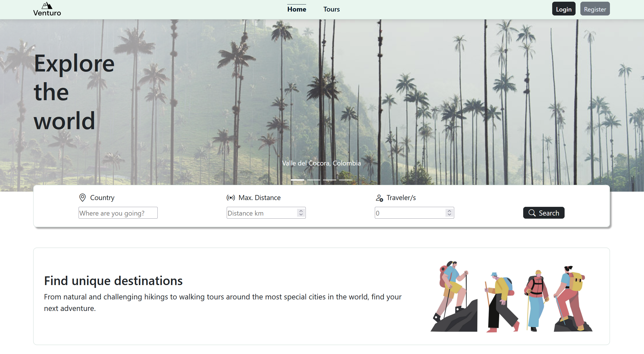Select the fourth carousel slide indicator

[x=346, y=180]
